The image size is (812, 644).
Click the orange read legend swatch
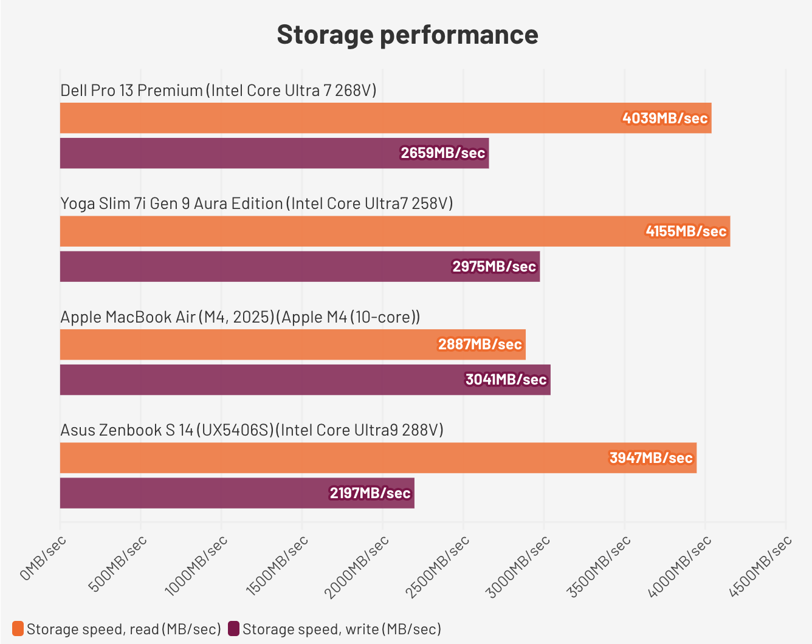coord(18,629)
